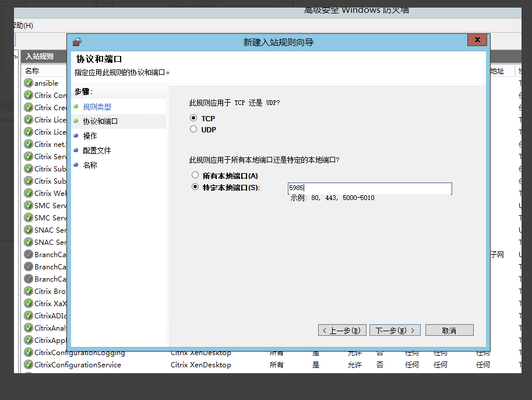Click the gray disabled icon beside a BranchCache rule
The height and width of the screenshot is (400, 532).
click(x=29, y=254)
